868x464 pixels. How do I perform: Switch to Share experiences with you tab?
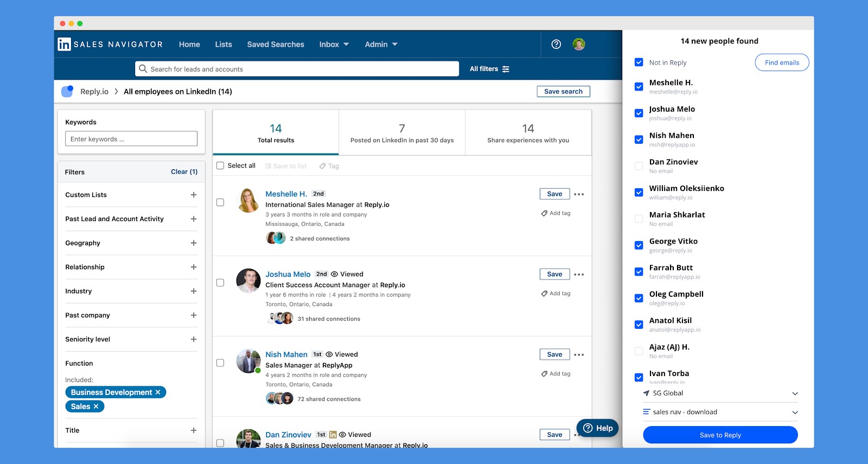click(x=528, y=133)
